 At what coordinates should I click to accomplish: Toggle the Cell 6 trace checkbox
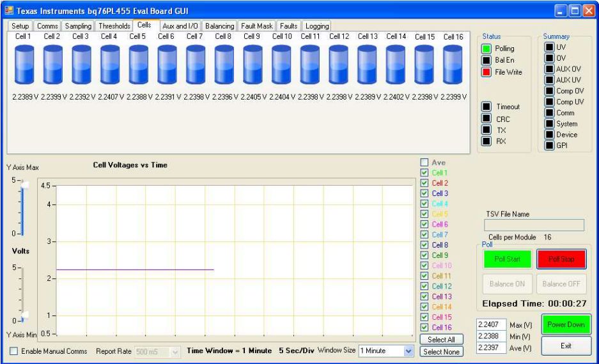tap(424, 224)
